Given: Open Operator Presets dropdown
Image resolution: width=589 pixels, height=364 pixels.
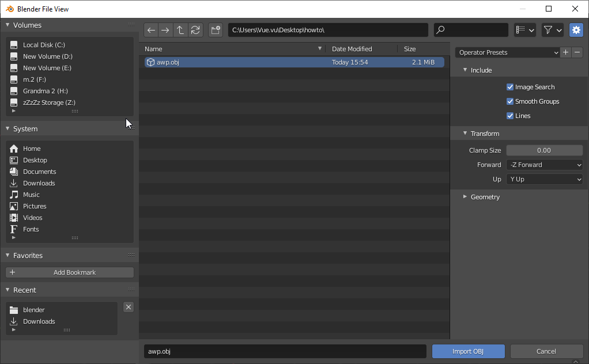Looking at the screenshot, I should 508,52.
